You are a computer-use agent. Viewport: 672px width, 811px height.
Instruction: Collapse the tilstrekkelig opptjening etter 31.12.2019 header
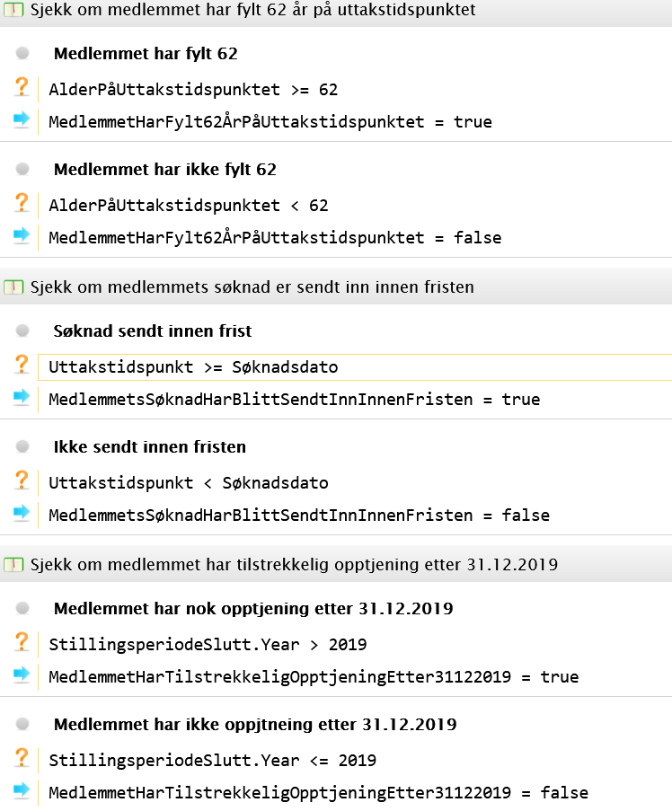(x=336, y=564)
